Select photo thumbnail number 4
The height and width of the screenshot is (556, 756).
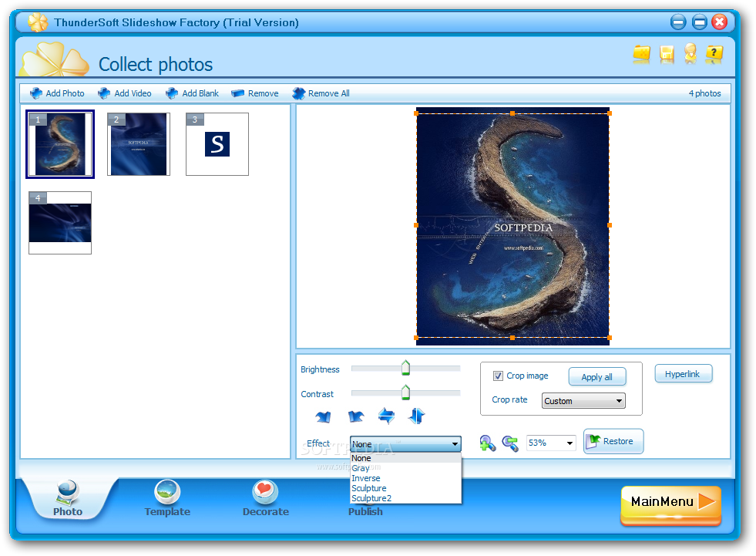[60, 223]
